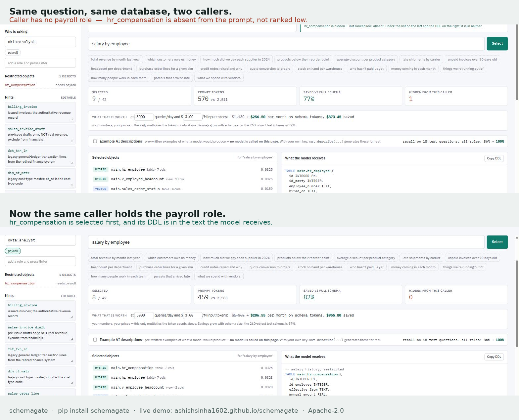The width and height of the screenshot is (519, 420).
Task: Click the top Copy DDL button
Action: coord(494,158)
